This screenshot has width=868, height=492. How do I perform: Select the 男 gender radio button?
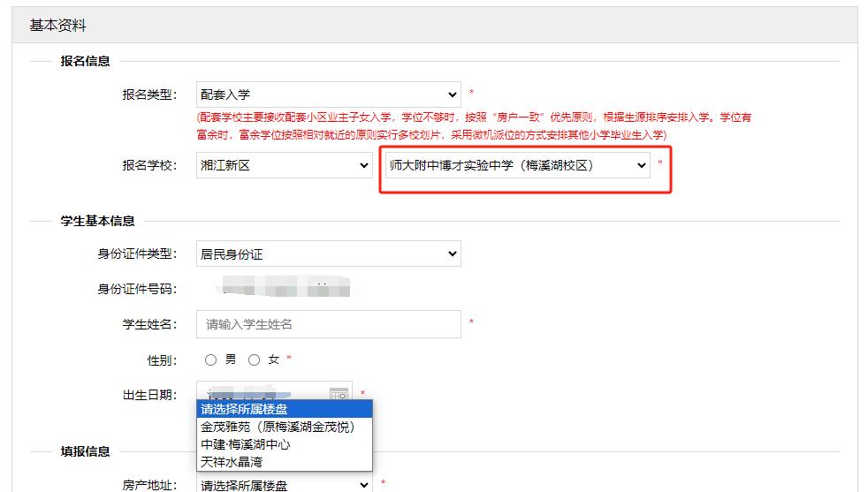click(210, 360)
